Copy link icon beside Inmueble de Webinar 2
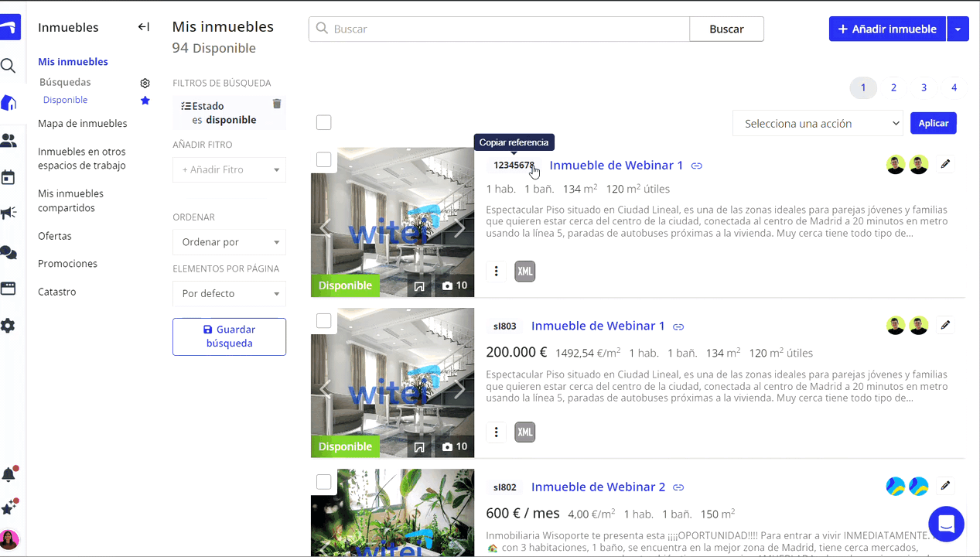980x557 pixels. click(x=678, y=487)
